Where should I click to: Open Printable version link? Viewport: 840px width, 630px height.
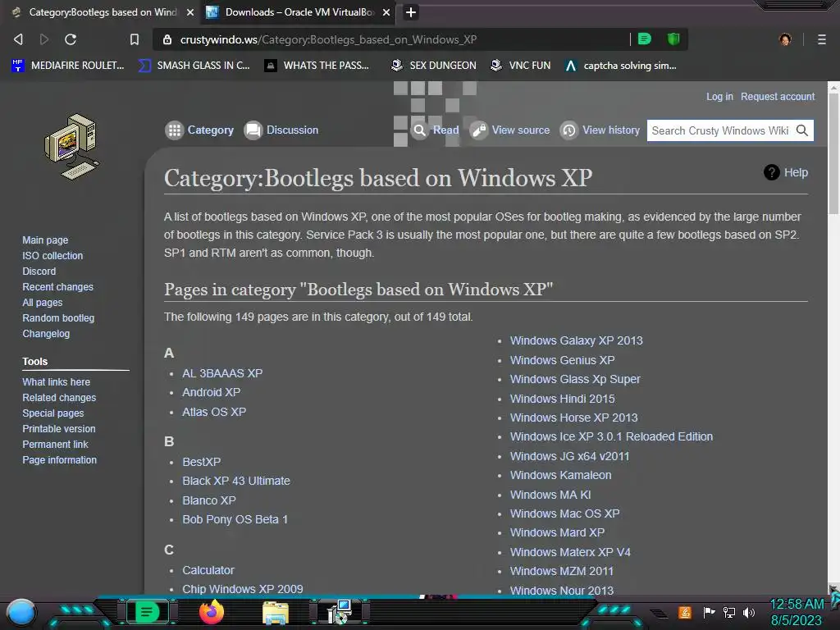[x=59, y=428]
